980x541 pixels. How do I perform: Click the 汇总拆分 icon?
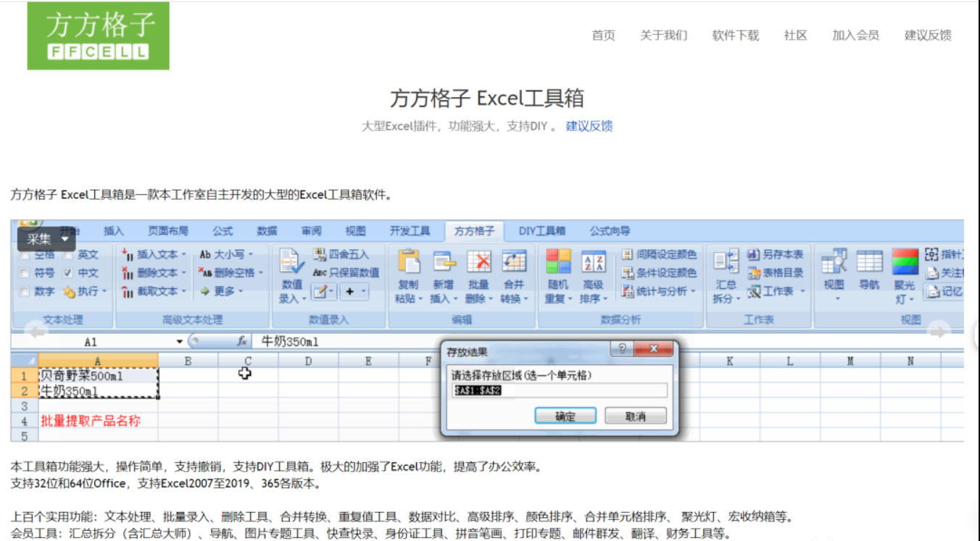726,262
